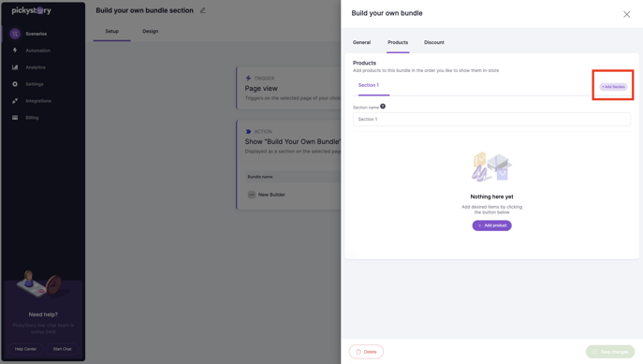This screenshot has width=643, height=364.
Task: Open the Help Center link
Action: (26, 349)
